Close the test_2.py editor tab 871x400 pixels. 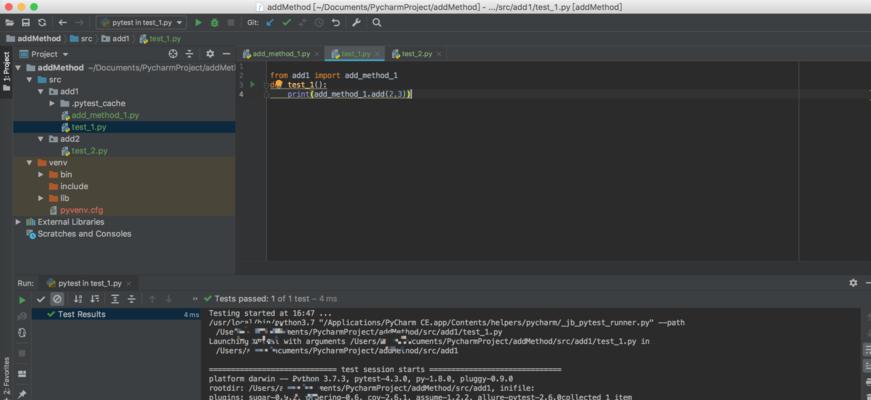coord(439,54)
